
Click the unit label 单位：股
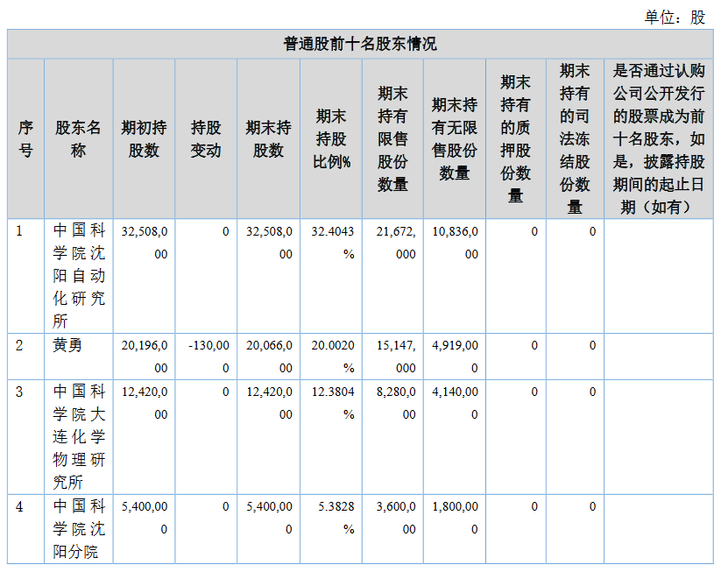675,18
